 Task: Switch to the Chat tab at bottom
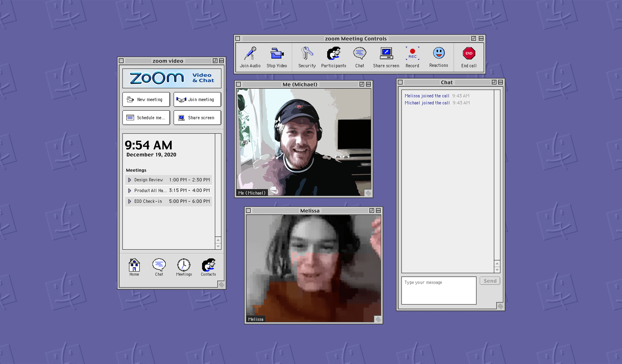[x=159, y=266]
